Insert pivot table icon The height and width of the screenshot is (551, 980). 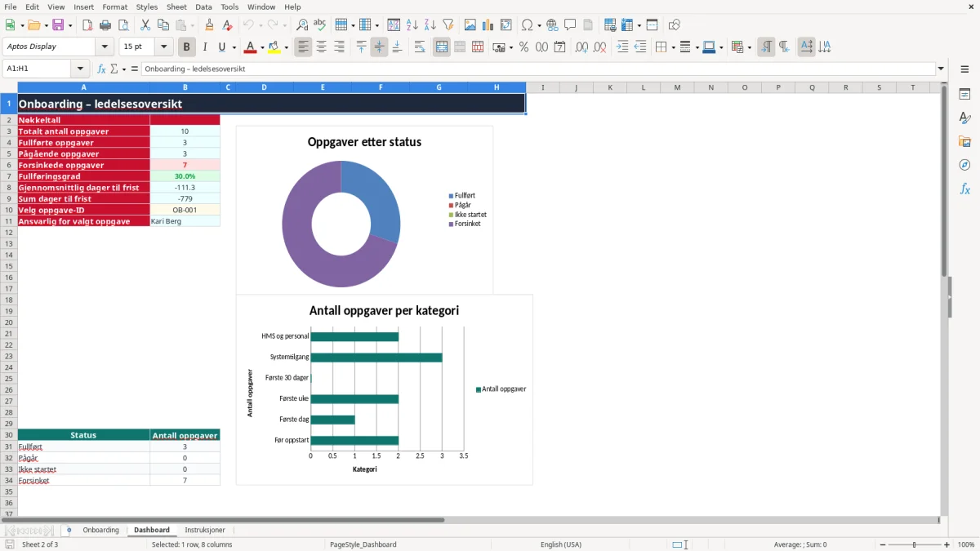coord(506,25)
